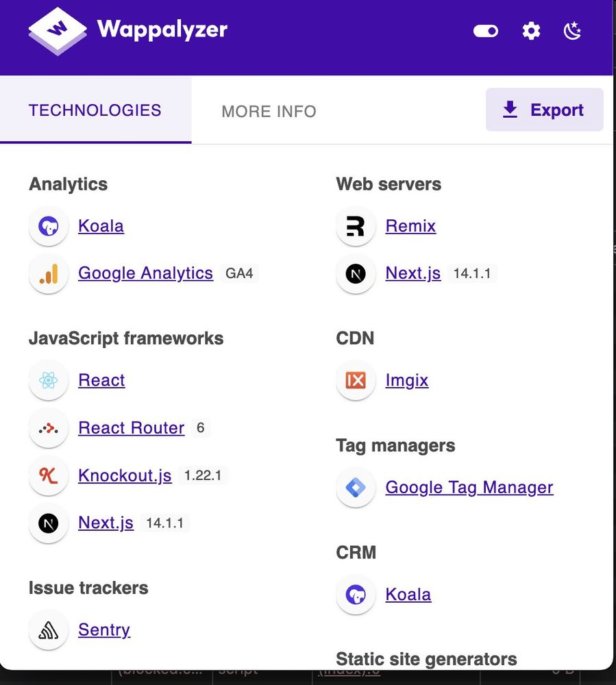Open Next.js link under JavaScript frameworks
616x685 pixels.
click(x=106, y=523)
